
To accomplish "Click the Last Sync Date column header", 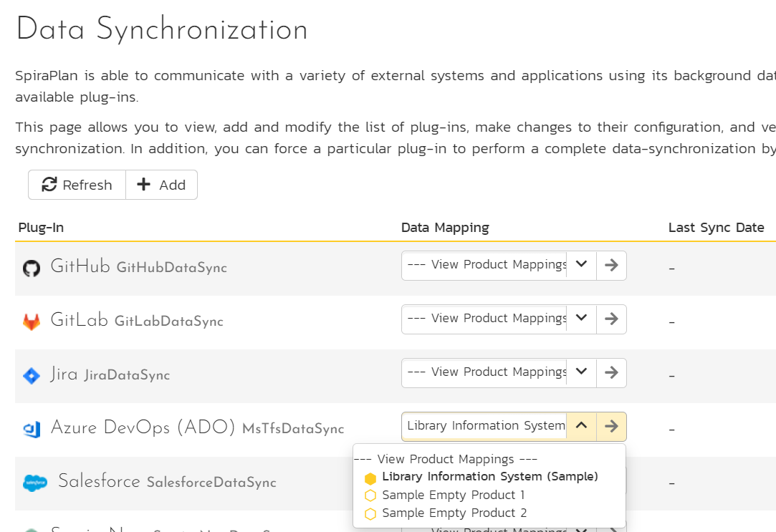I will (716, 228).
